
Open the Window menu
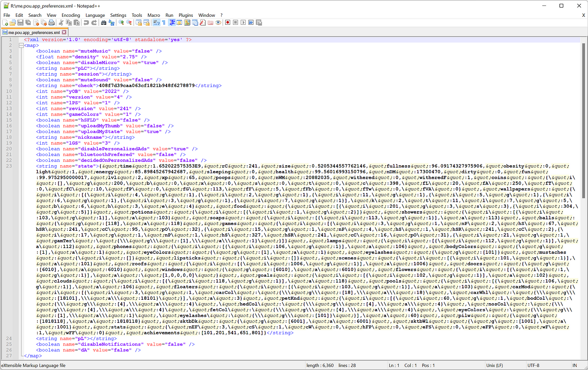click(x=207, y=15)
